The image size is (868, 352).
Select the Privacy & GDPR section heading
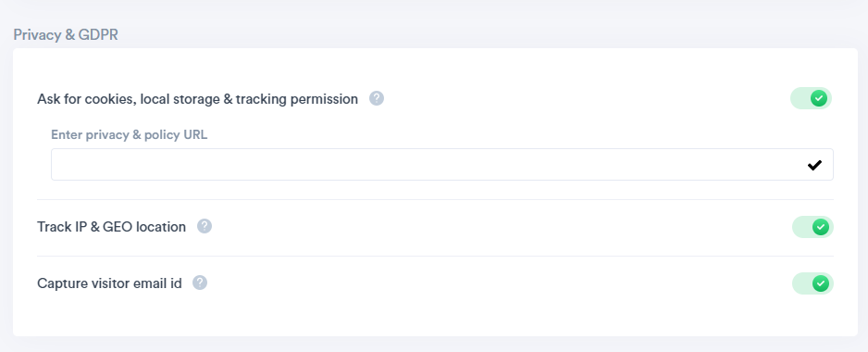(x=66, y=35)
